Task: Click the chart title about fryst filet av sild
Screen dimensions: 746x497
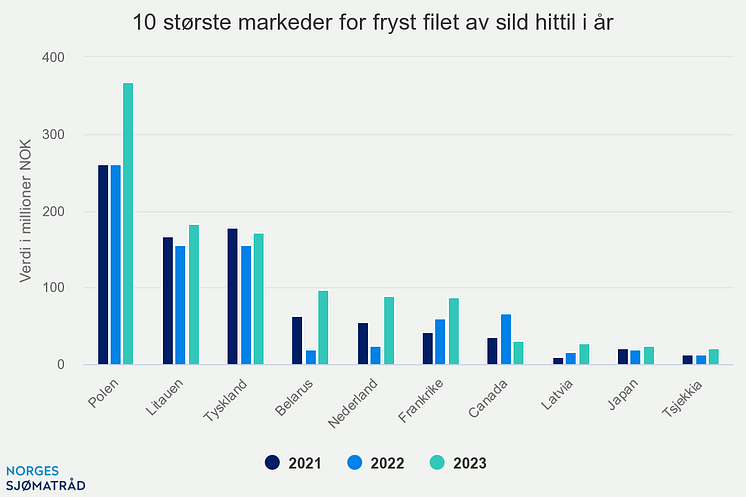Action: click(x=373, y=22)
